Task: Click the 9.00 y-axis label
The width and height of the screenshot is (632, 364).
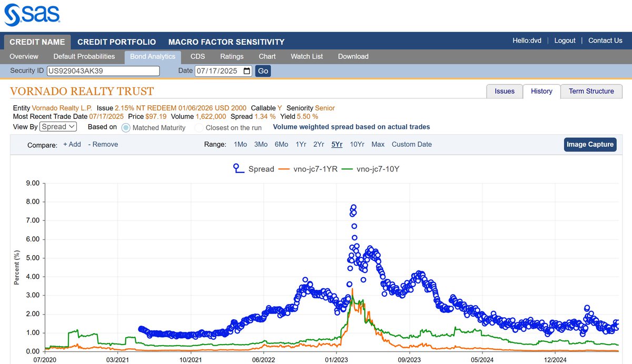Action: click(x=33, y=183)
